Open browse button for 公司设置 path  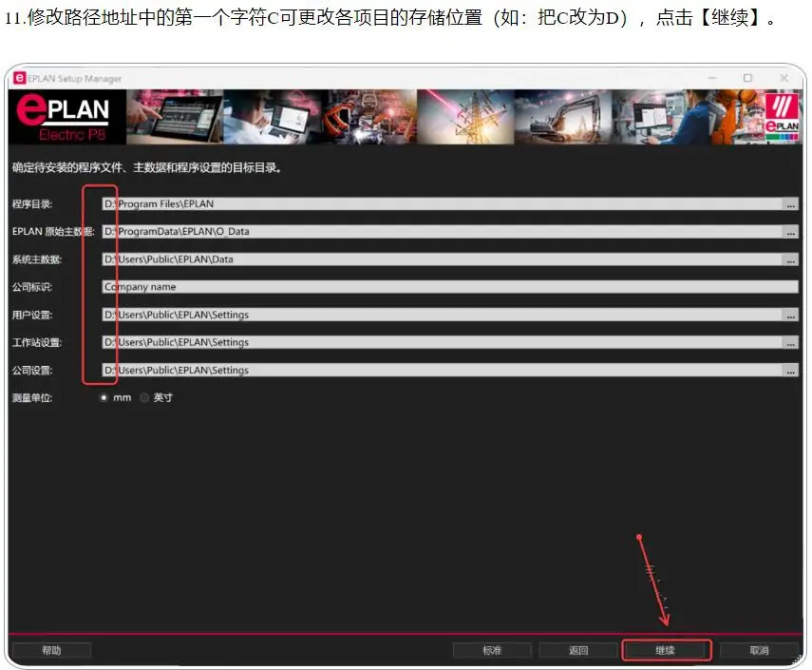click(x=790, y=371)
